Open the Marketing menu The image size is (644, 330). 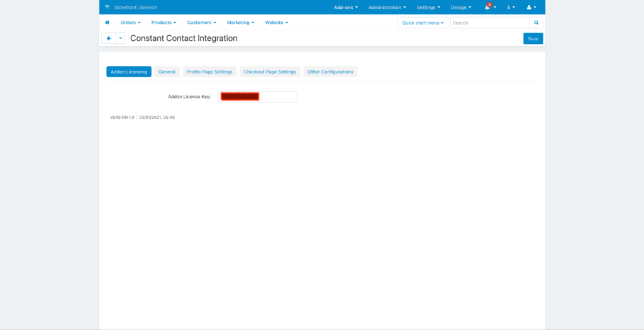[240, 23]
